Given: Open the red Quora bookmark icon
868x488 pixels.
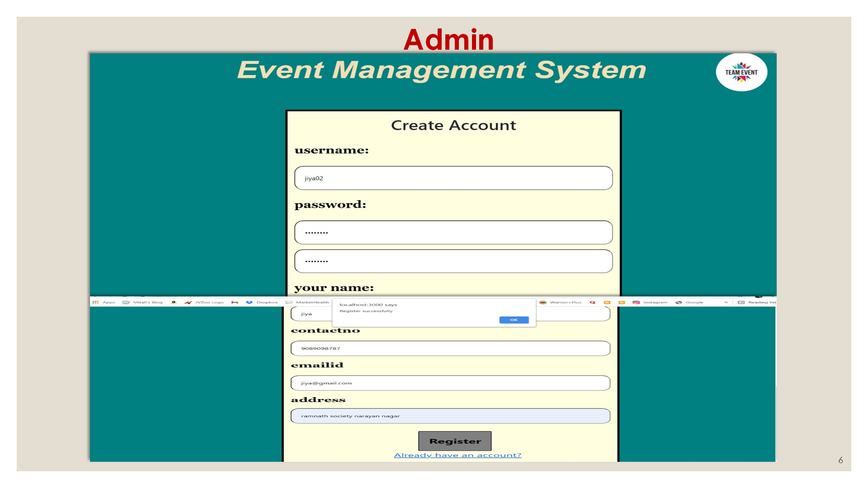Looking at the screenshot, I should point(592,302).
